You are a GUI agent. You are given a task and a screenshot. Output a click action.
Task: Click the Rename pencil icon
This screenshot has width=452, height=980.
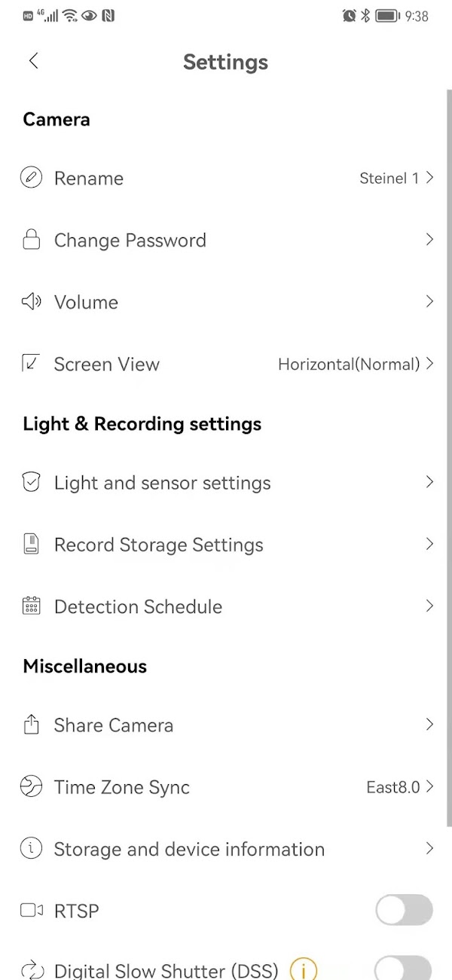(31, 179)
